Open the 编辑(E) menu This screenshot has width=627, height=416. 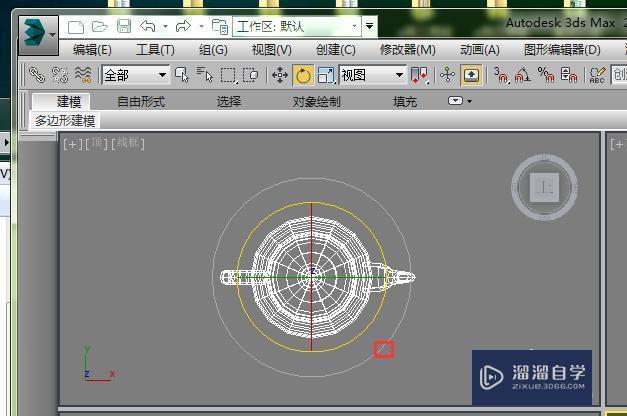pos(92,50)
